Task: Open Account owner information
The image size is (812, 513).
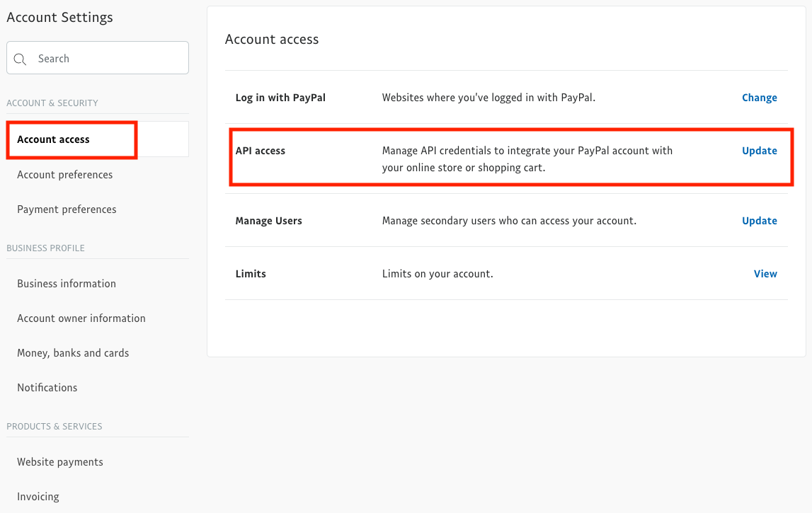Action: (81, 318)
